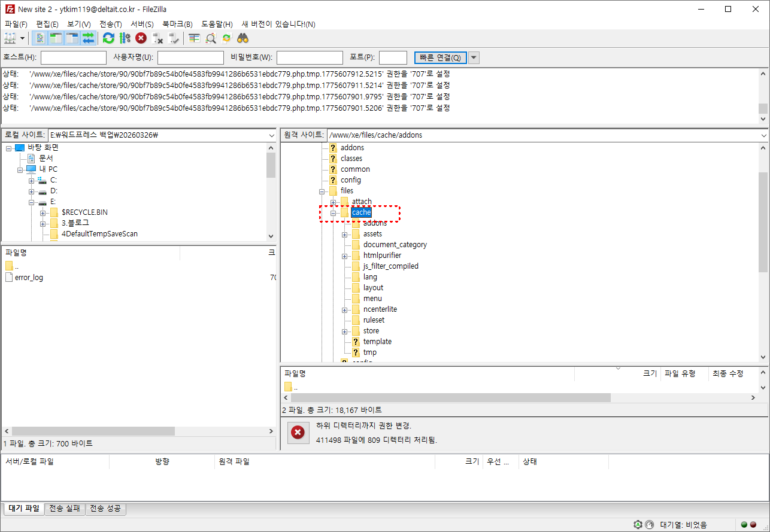Select the error_log file icon
This screenshot has width=770, height=532.
click(x=9, y=277)
